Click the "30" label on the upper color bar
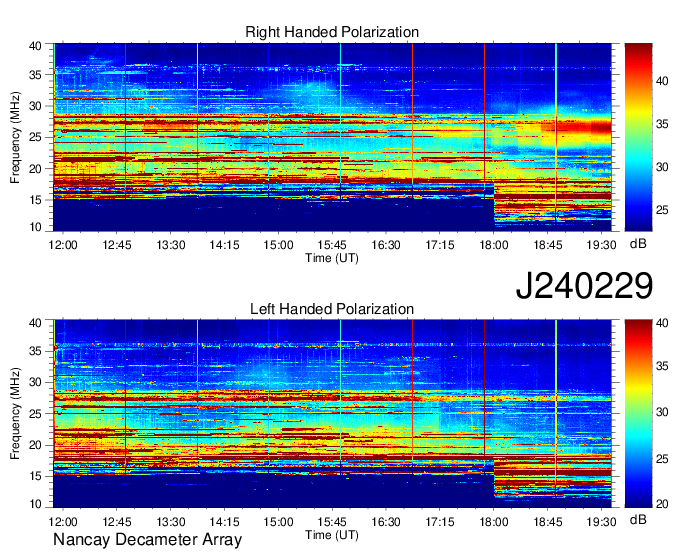680x552 pixels. click(662, 167)
